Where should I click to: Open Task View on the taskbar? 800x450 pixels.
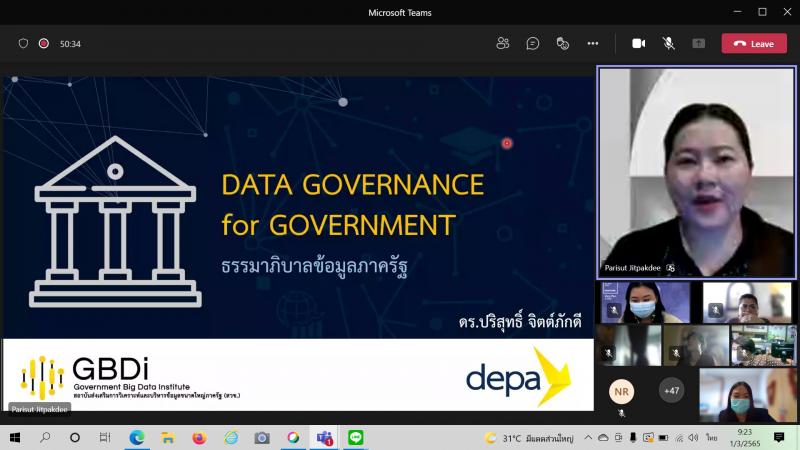point(105,438)
